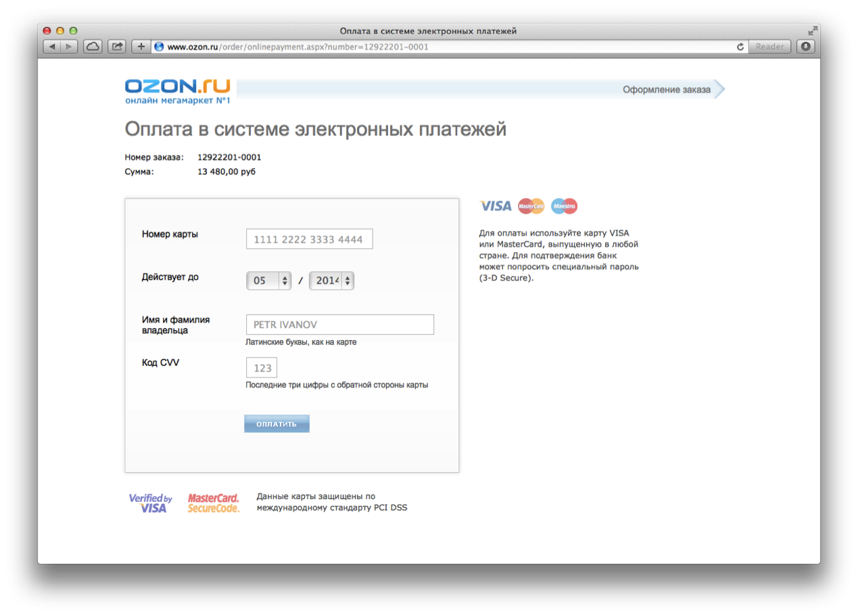
Task: Open iCloud tabs cloud icon
Action: (93, 47)
